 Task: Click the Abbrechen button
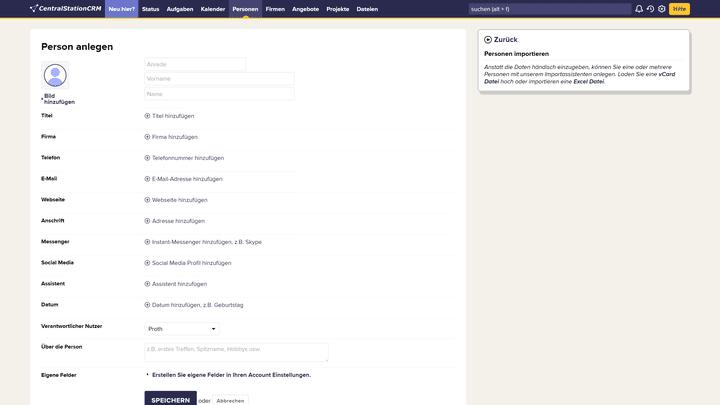[230, 400]
